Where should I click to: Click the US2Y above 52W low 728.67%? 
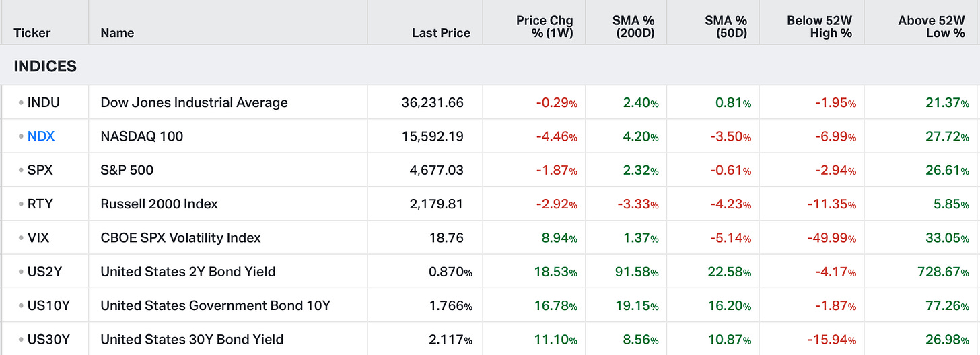[x=942, y=272]
